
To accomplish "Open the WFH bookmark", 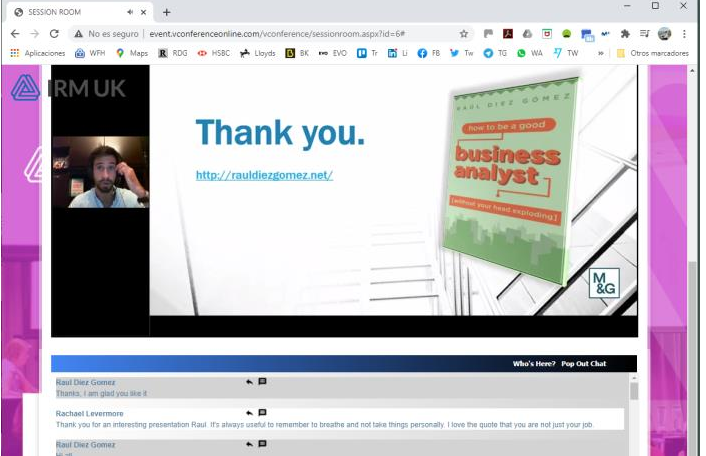I will pos(90,53).
